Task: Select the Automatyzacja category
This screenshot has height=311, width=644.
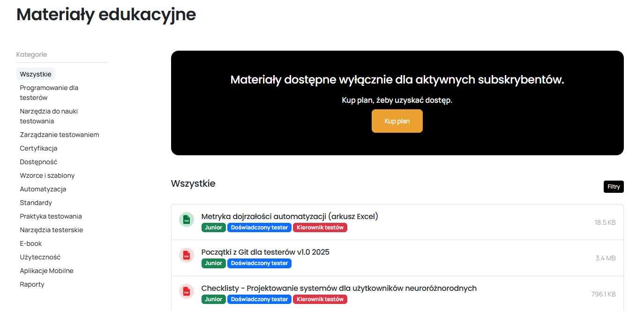Action: coord(43,189)
